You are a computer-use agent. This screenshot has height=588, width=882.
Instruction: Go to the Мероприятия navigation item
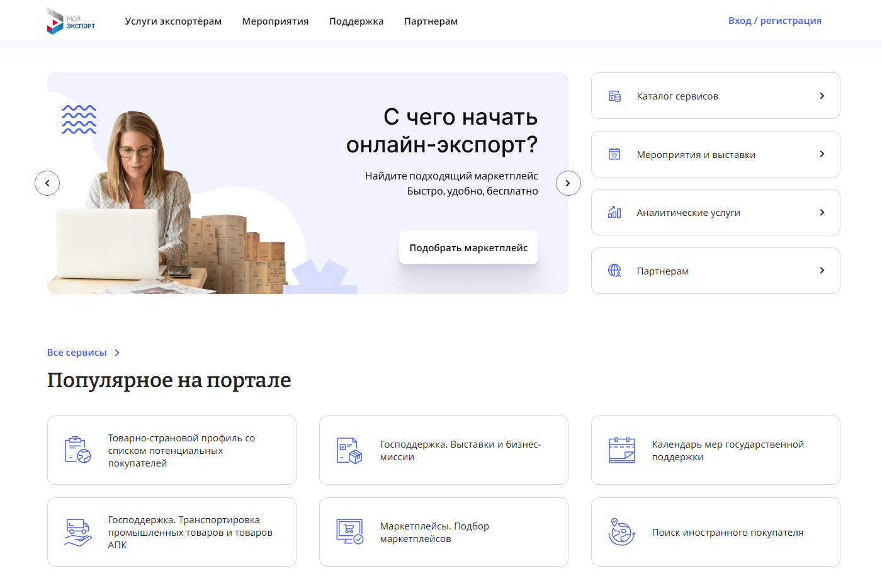click(275, 21)
